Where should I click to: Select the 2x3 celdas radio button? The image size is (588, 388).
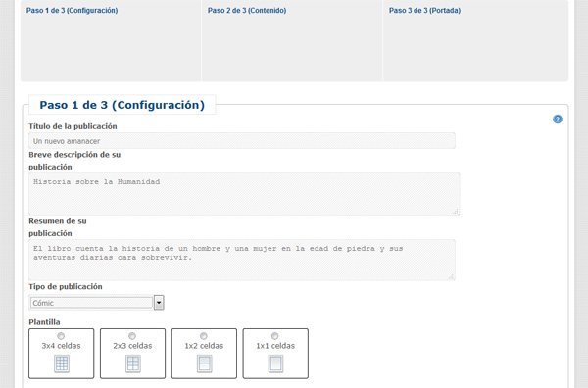point(132,336)
